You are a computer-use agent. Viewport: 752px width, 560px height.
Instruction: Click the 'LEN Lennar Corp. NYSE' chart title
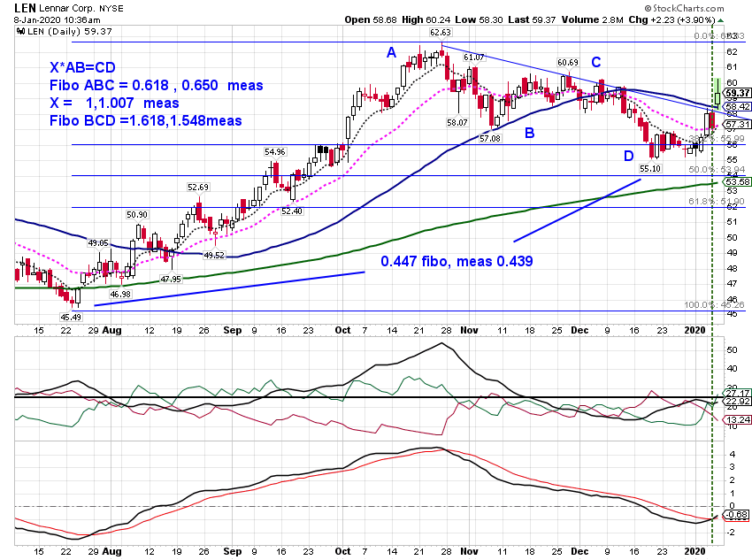coord(69,8)
